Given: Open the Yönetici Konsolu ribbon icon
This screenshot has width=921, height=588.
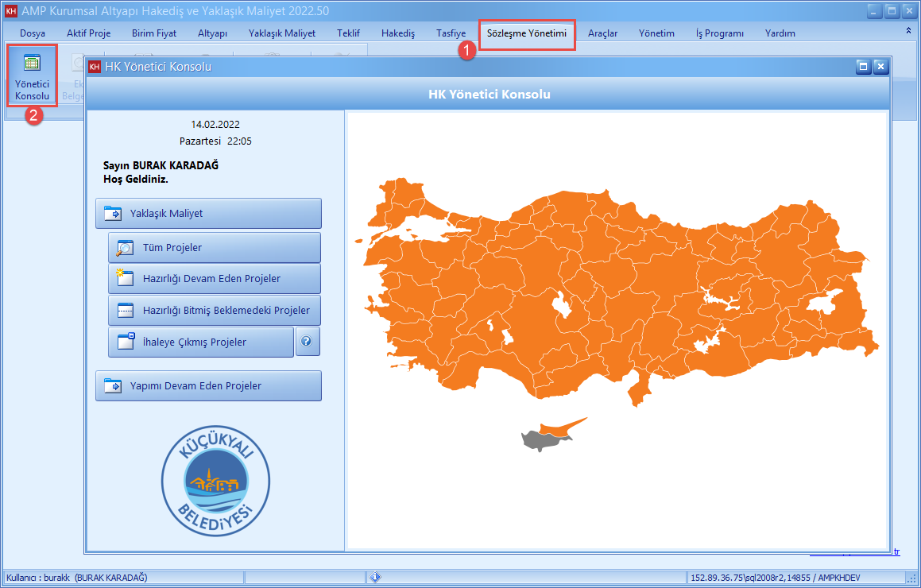Looking at the screenshot, I should click(32, 76).
